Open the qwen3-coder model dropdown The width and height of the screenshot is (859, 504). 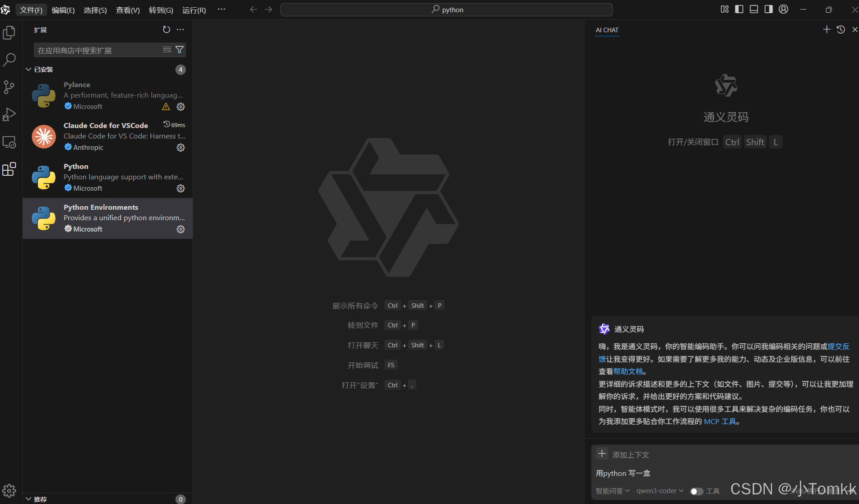click(x=660, y=491)
